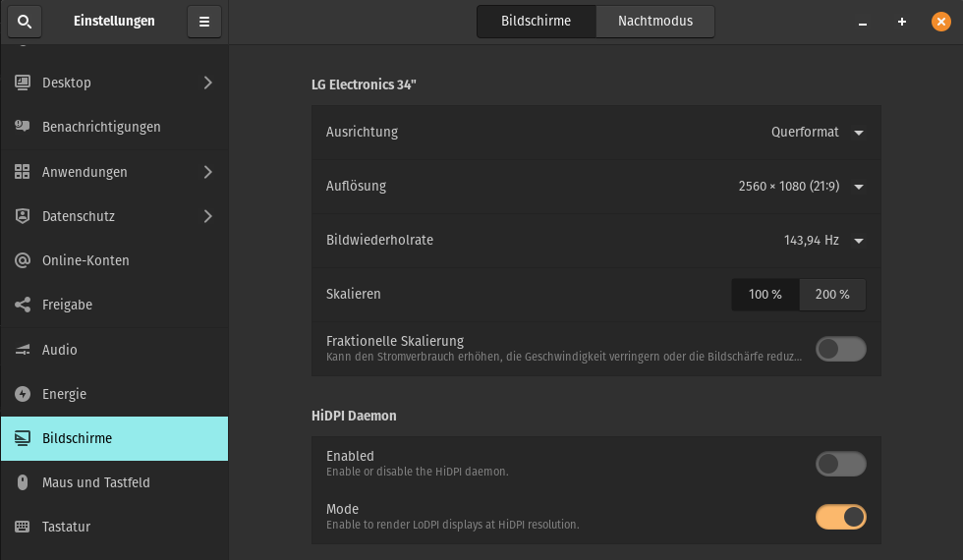The height and width of the screenshot is (560, 963).
Task: Open Energie settings
Action: [114, 394]
